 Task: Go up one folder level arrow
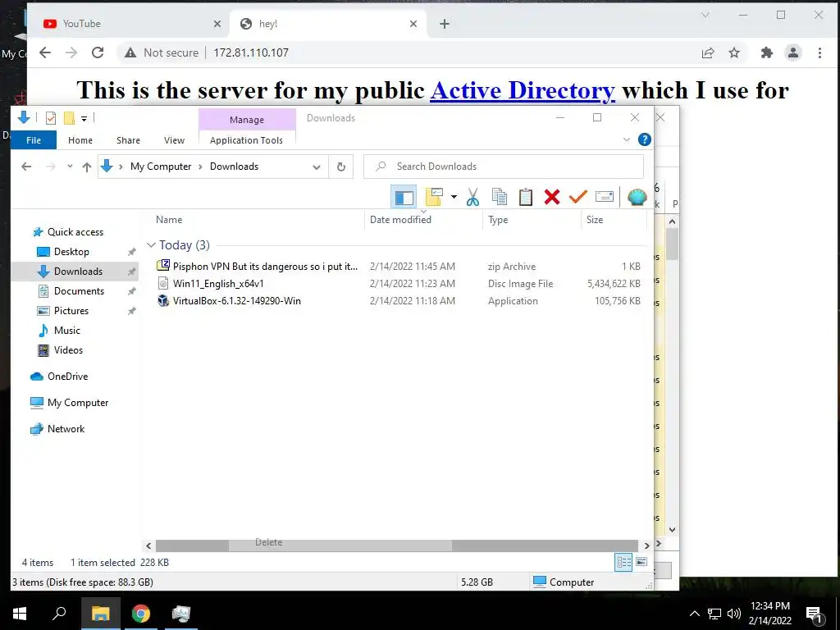87,167
